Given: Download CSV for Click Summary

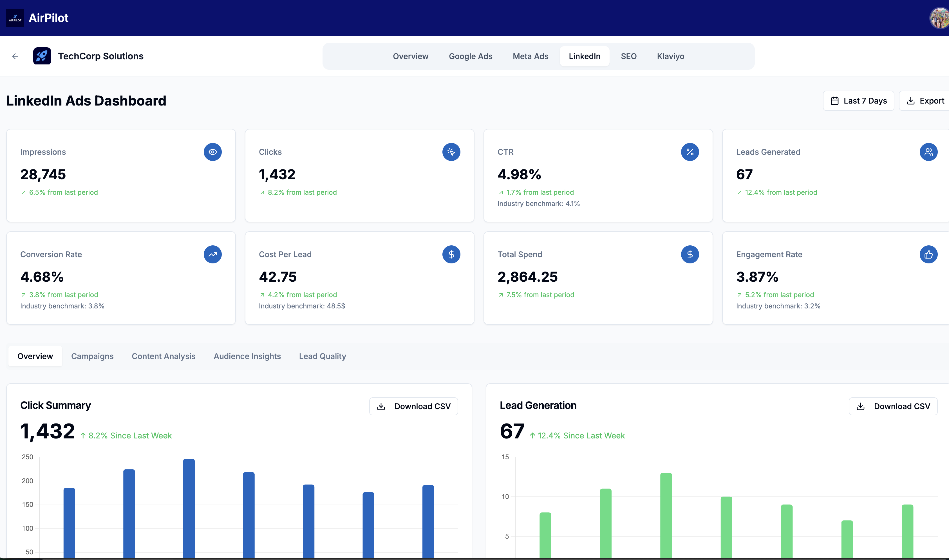Looking at the screenshot, I should pos(413,406).
